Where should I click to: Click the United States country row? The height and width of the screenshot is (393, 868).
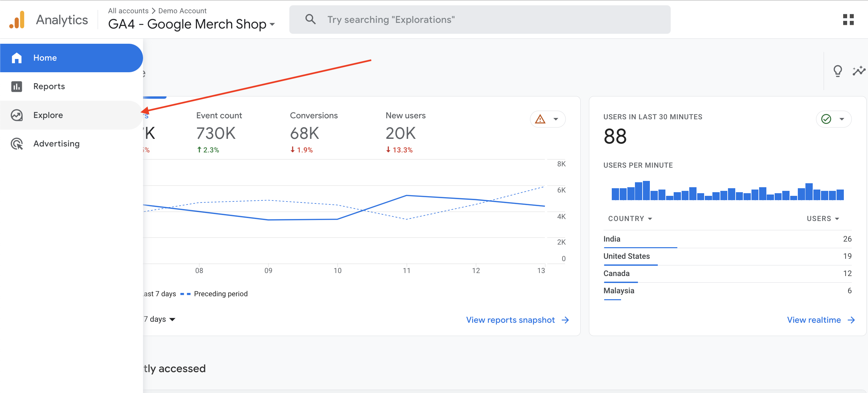click(727, 256)
